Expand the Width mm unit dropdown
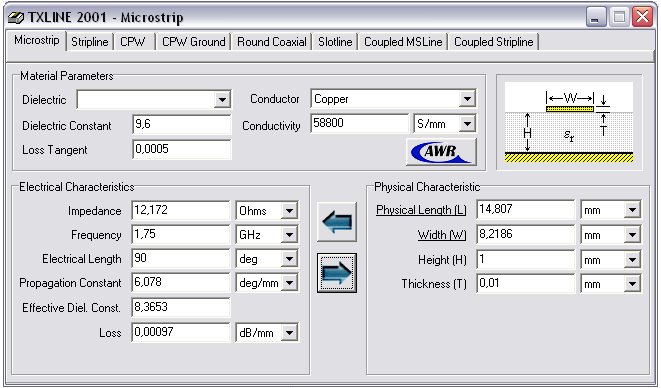Image resolution: width=661 pixels, height=388 pixels. tap(632, 235)
